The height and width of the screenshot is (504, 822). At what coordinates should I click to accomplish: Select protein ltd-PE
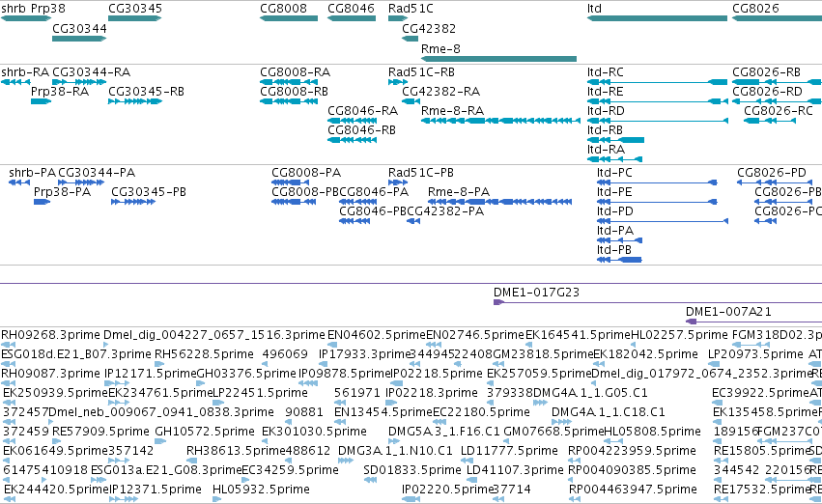point(657,201)
